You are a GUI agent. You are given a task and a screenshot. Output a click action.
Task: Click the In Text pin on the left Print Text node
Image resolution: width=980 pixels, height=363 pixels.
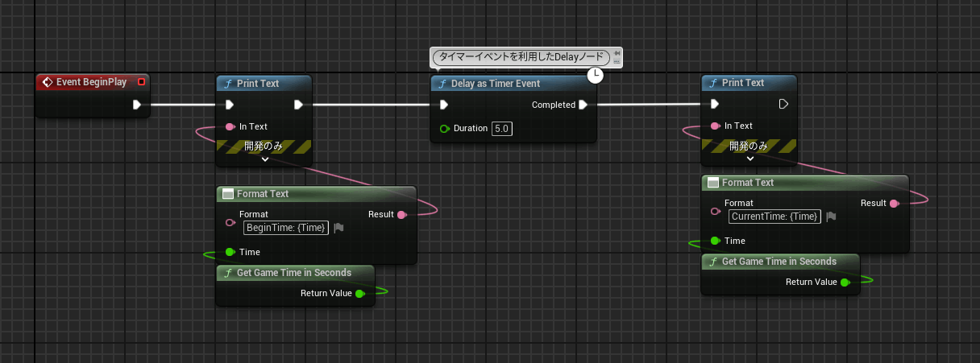click(230, 126)
